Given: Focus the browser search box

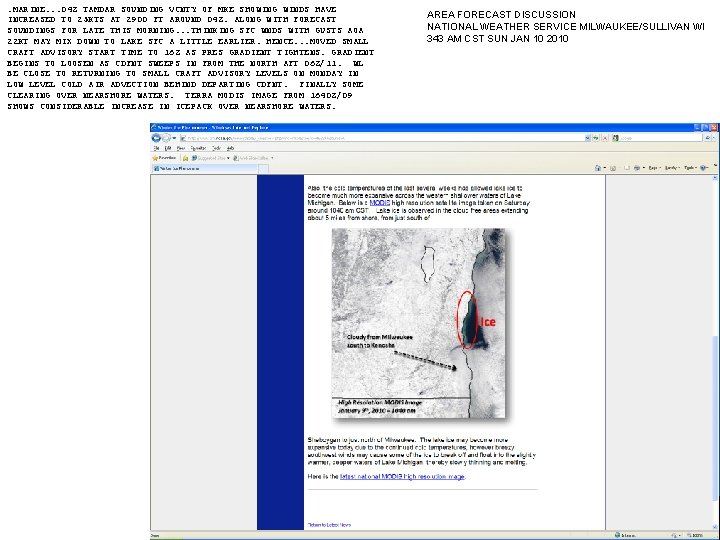Looking at the screenshot, I should [660, 138].
